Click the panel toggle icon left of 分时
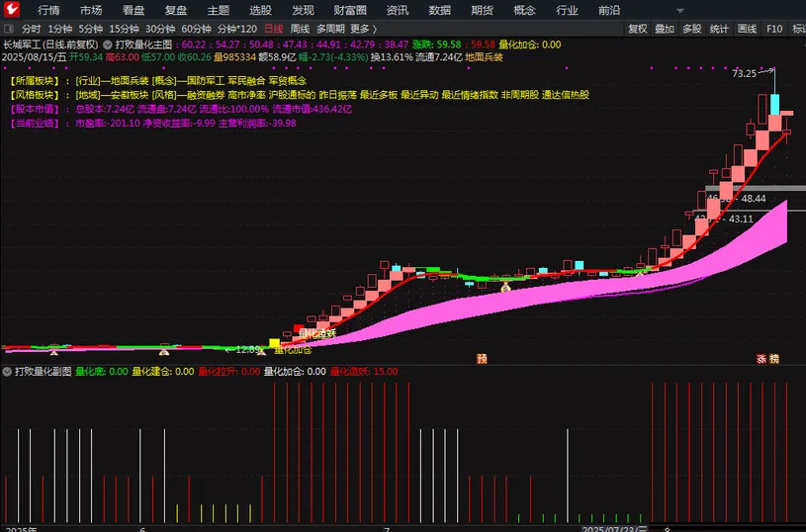 8,29
